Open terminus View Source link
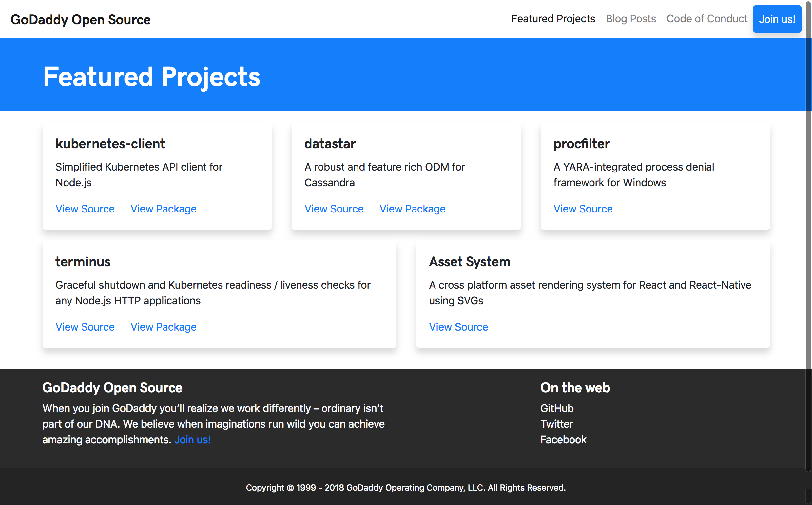 coord(85,327)
